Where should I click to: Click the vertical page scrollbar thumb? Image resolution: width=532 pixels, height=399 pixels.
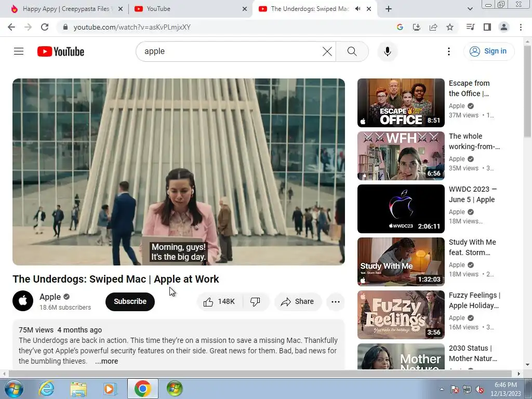527,91
